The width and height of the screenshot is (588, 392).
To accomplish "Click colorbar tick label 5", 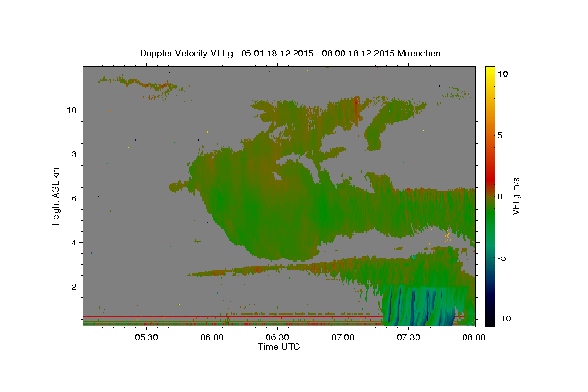I will pyautogui.click(x=500, y=135).
